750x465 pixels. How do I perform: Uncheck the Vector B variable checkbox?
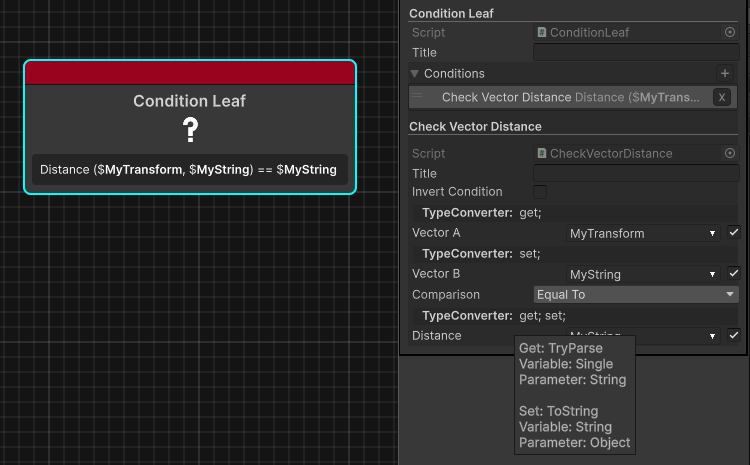click(733, 274)
